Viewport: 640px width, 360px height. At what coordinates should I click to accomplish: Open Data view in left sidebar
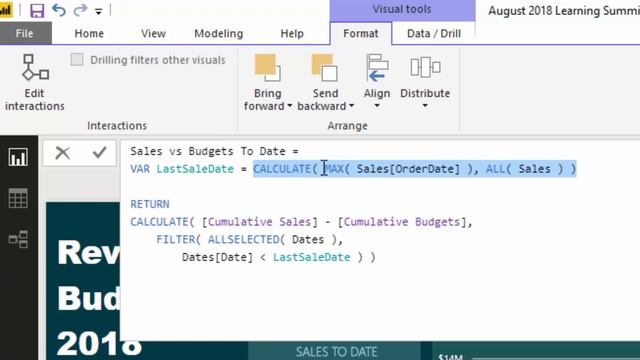point(18,198)
